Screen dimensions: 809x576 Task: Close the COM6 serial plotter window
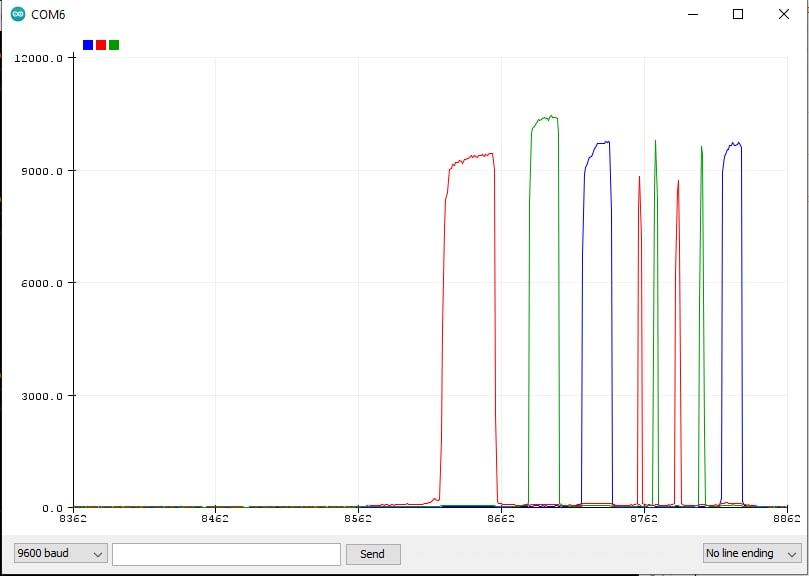point(784,15)
